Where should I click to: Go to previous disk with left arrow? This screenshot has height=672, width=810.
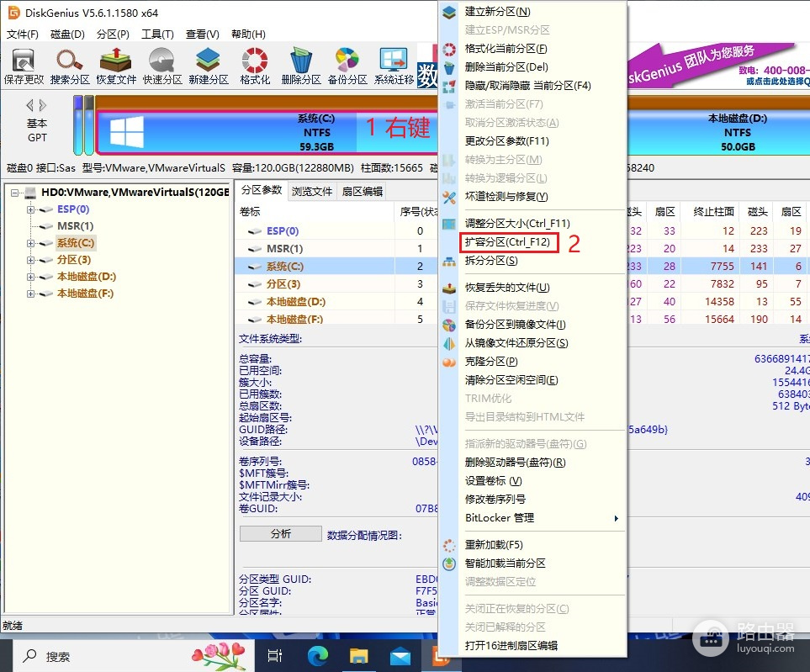click(x=30, y=105)
